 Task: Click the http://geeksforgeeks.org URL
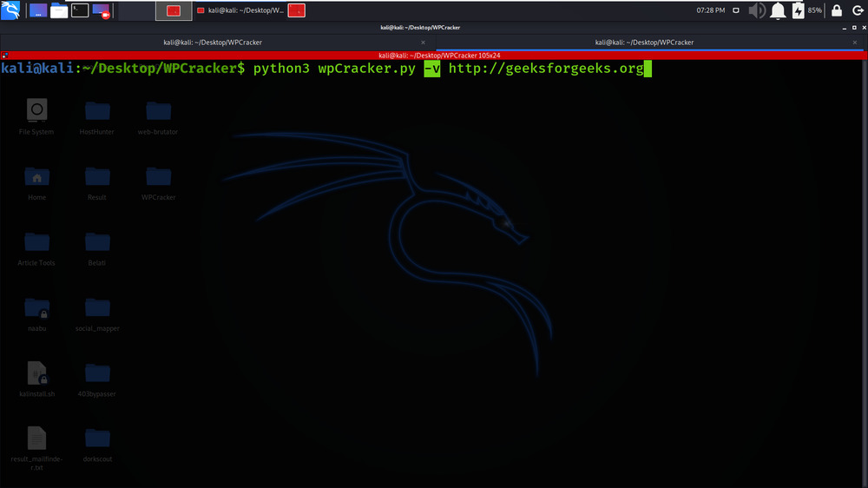(x=546, y=68)
